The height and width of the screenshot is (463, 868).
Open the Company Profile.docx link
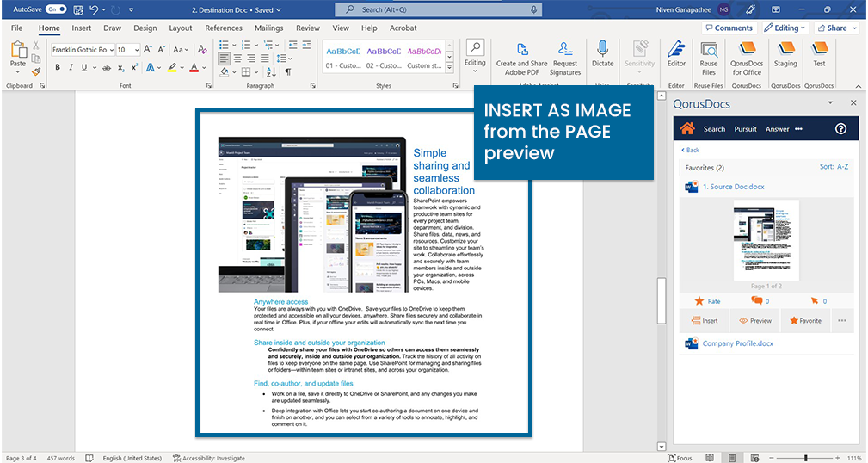pos(737,343)
